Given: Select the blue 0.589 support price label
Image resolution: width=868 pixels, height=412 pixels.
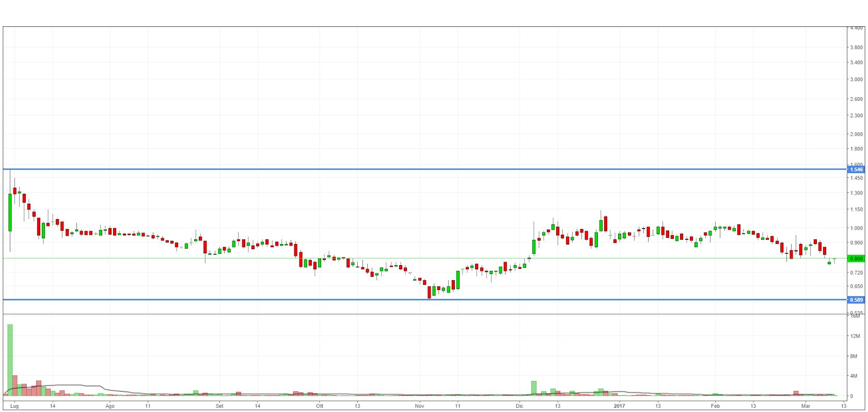Looking at the screenshot, I should point(856,300).
